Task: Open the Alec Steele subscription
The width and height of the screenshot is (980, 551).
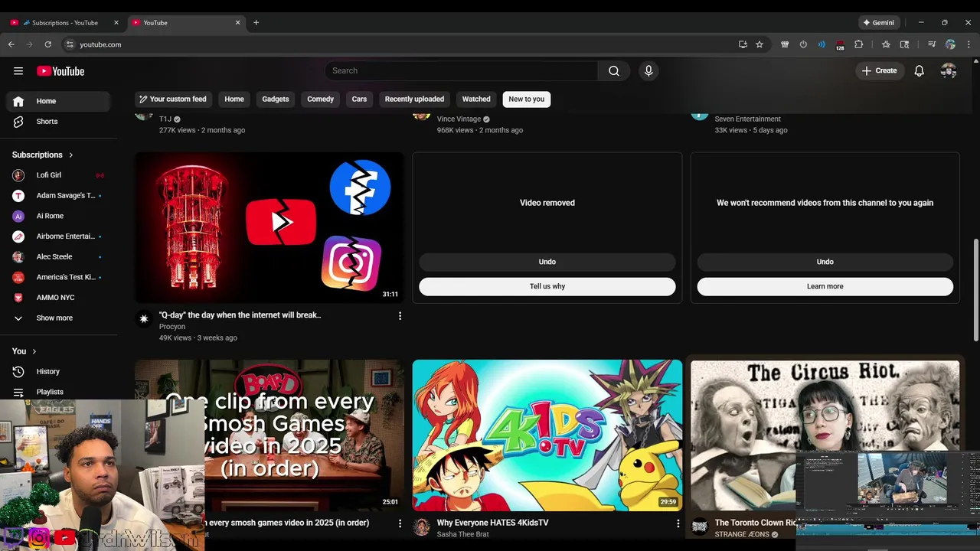Action: (x=57, y=257)
